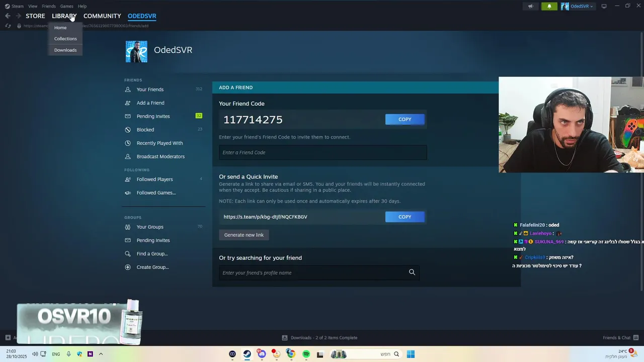Open Friends & Chat
644x362 pixels.
(620, 338)
